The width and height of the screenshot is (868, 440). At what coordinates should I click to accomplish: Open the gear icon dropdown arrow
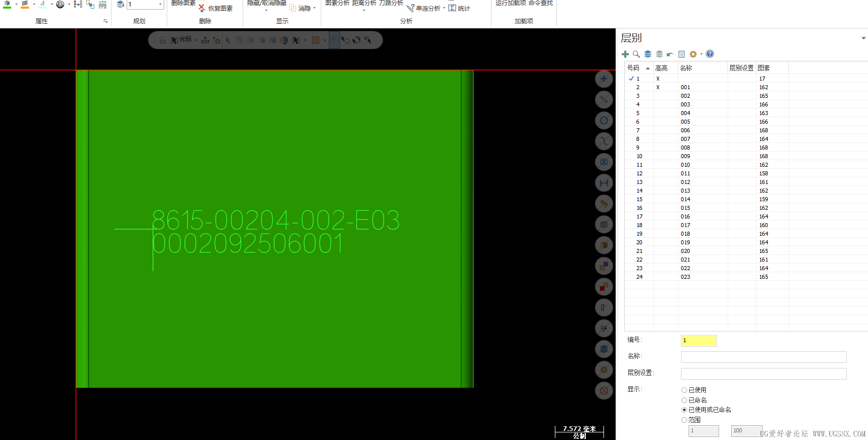point(701,54)
